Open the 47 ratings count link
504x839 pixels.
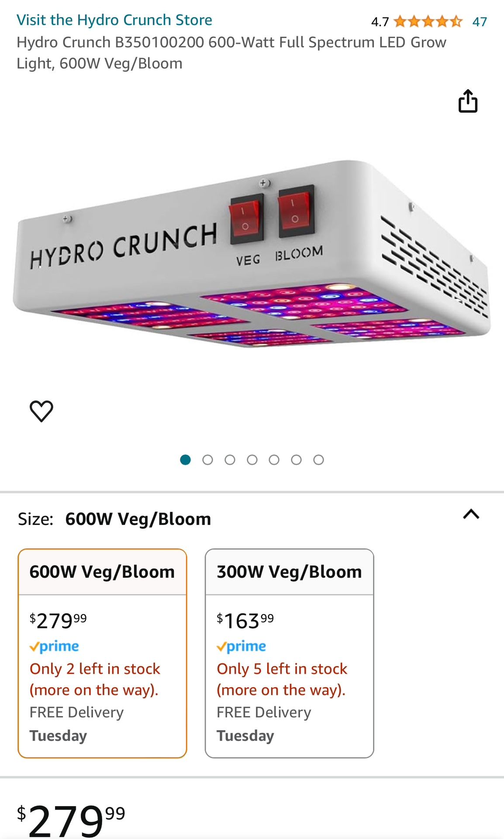coord(480,21)
